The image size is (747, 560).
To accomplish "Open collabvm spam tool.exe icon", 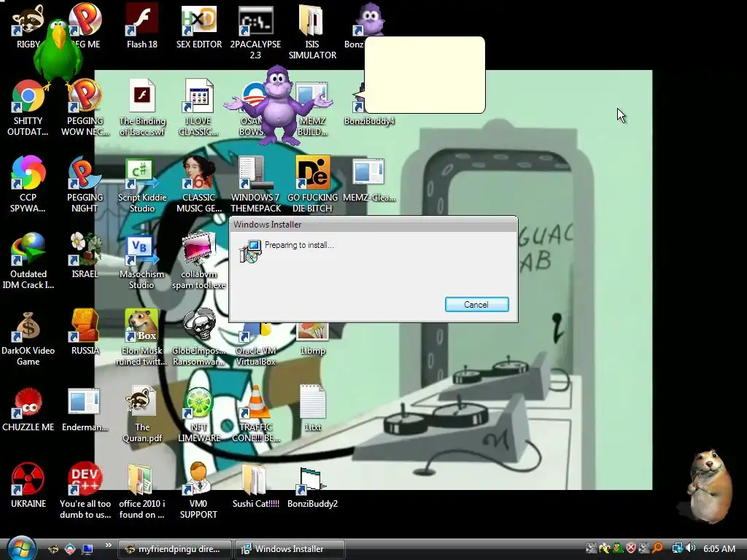I will click(x=198, y=260).
